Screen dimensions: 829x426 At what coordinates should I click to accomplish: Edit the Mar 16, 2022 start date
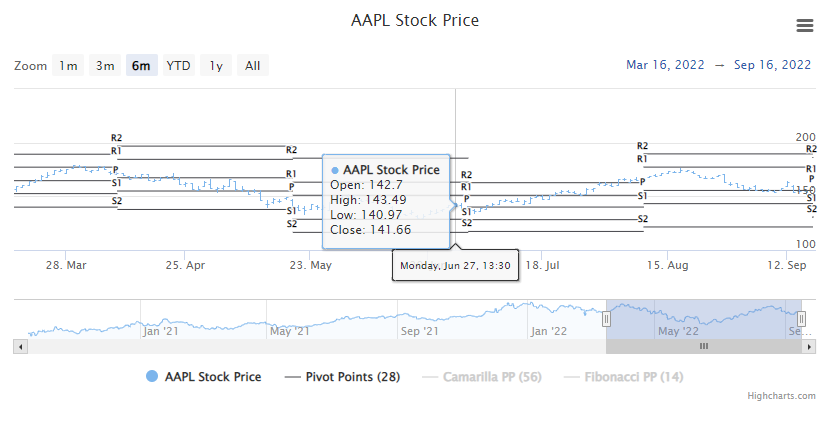point(665,65)
